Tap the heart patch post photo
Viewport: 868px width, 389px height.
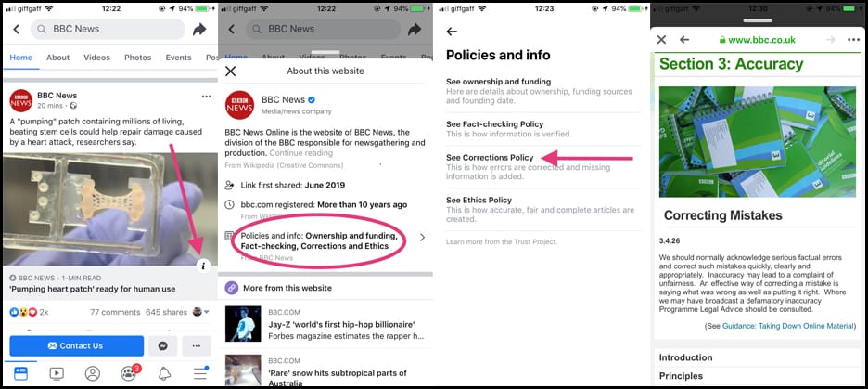click(x=110, y=210)
